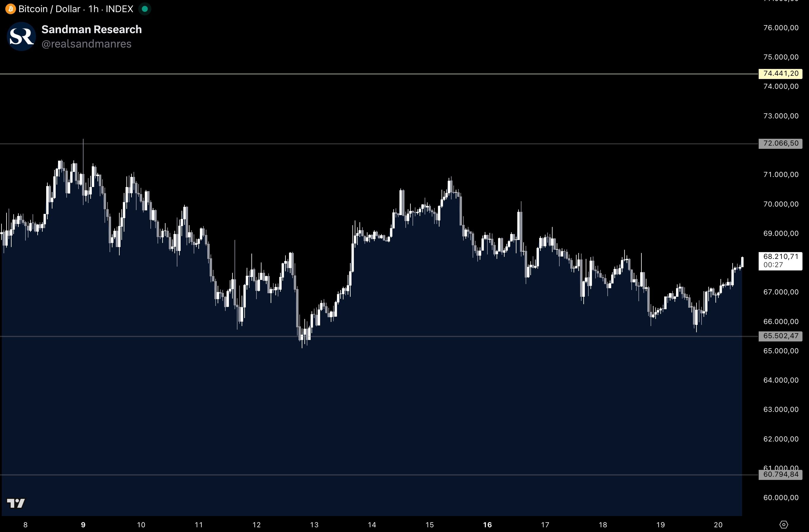Image resolution: width=809 pixels, height=532 pixels.
Task: Click the 70.000,00 price axis label
Action: [781, 204]
